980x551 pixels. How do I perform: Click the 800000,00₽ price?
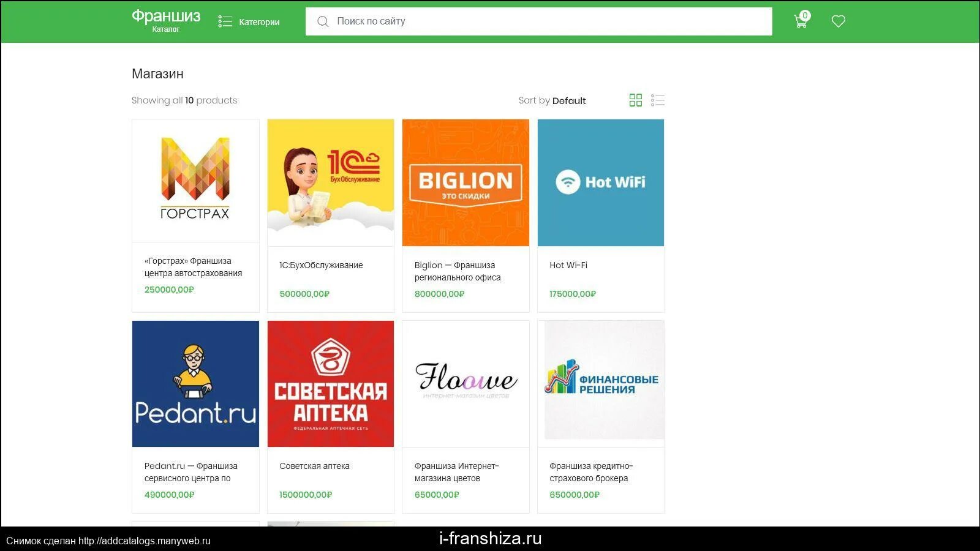point(439,294)
